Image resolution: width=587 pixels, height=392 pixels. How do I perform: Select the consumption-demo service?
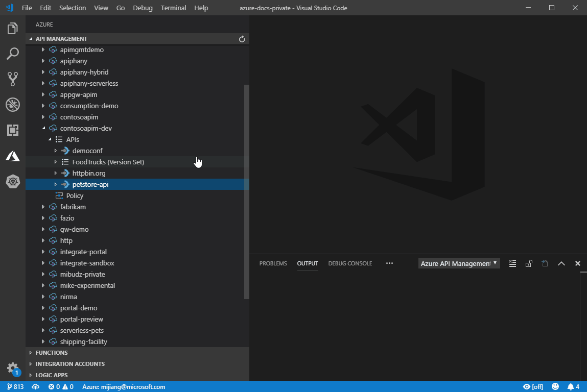[x=137, y=106]
